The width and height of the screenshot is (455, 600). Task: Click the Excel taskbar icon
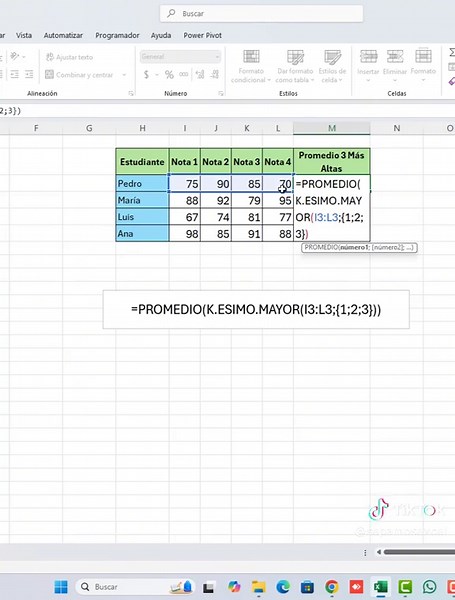coord(381,587)
